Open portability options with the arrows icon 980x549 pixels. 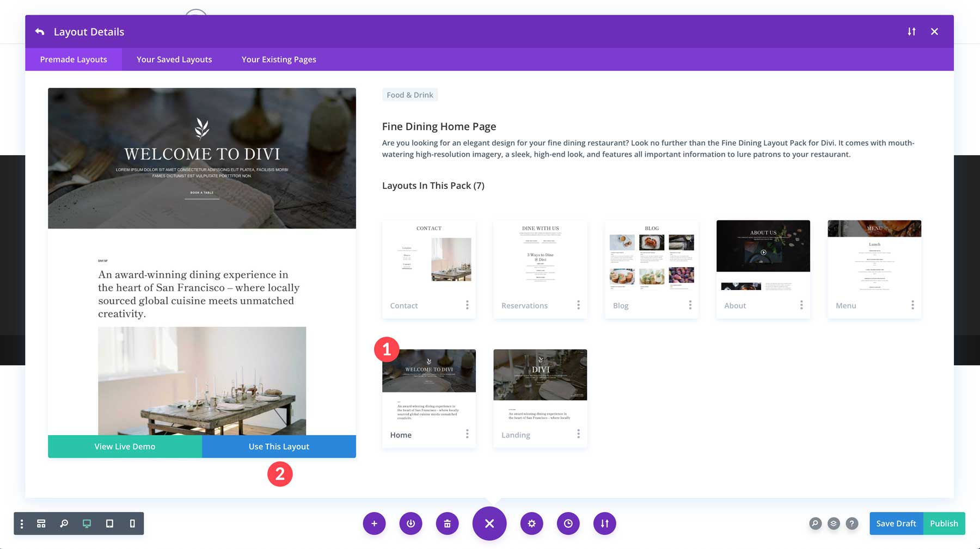point(604,523)
